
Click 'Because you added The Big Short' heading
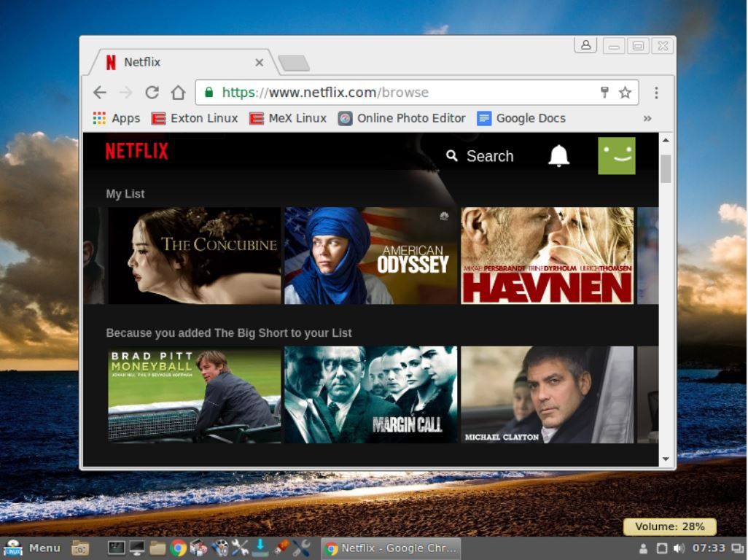(x=228, y=333)
